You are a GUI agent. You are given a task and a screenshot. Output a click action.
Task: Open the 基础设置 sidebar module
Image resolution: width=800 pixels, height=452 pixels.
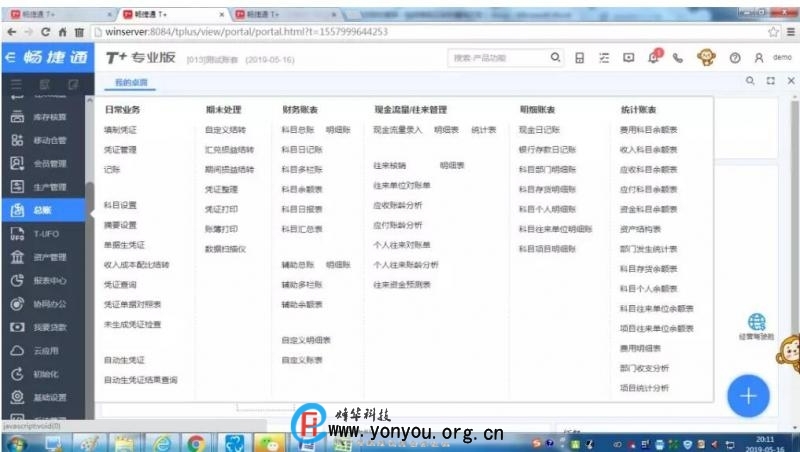(43, 397)
